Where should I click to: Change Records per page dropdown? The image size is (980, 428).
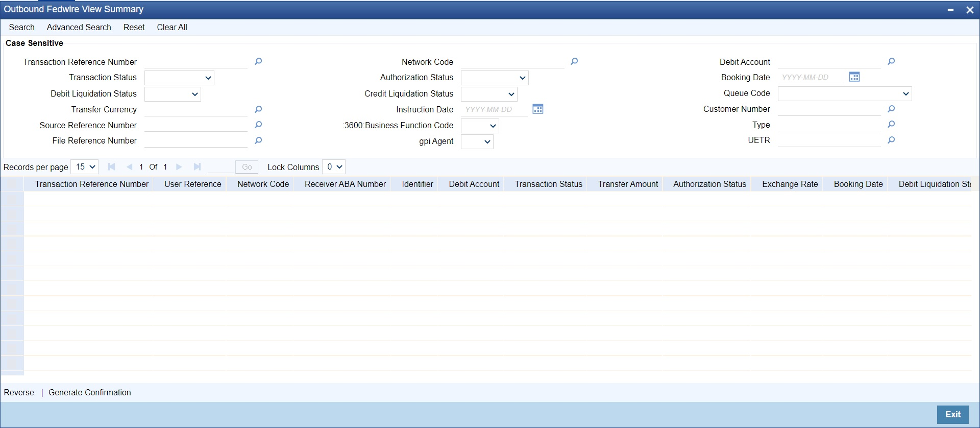tap(84, 167)
